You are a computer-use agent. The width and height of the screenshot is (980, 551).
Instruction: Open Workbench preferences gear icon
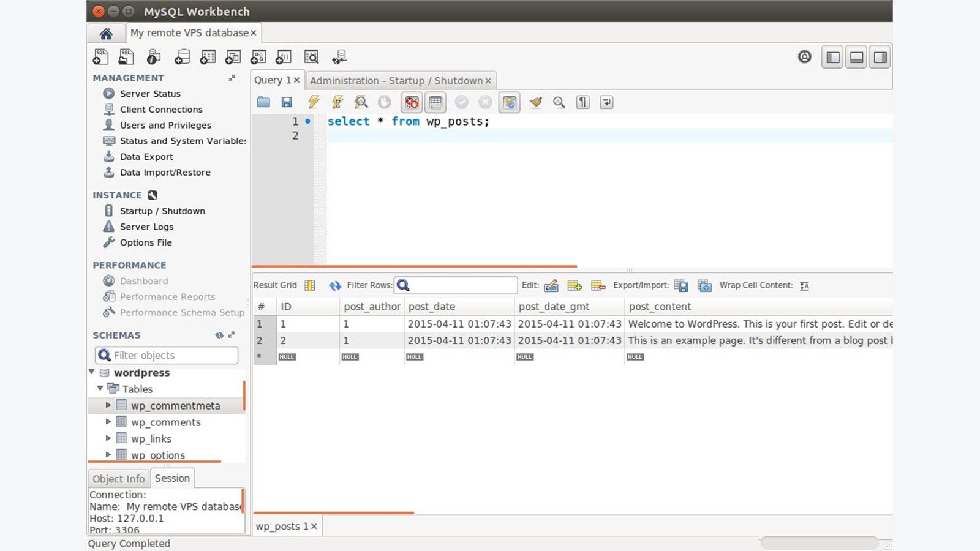click(x=805, y=57)
